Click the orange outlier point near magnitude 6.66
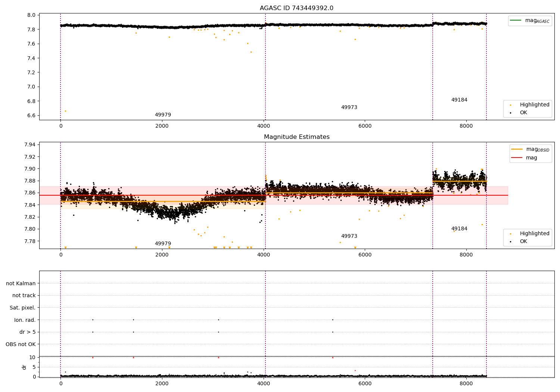560x392 pixels. click(x=65, y=111)
